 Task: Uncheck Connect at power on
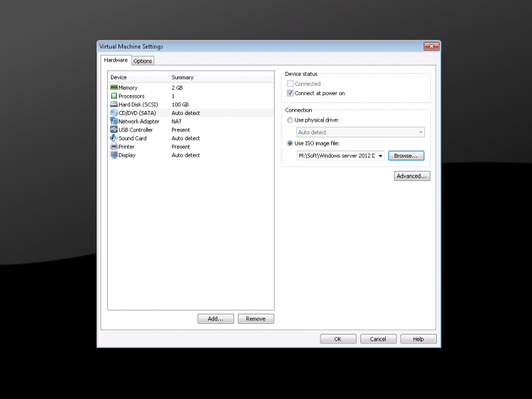[x=290, y=93]
